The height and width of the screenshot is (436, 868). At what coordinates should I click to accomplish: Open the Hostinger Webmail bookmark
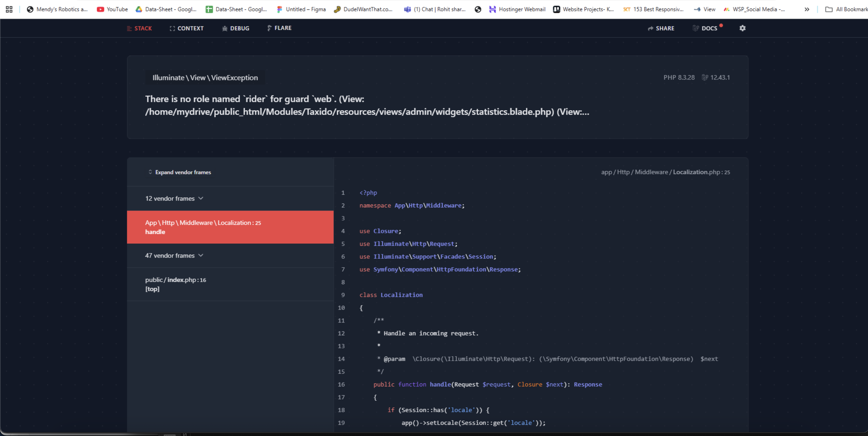[517, 9]
